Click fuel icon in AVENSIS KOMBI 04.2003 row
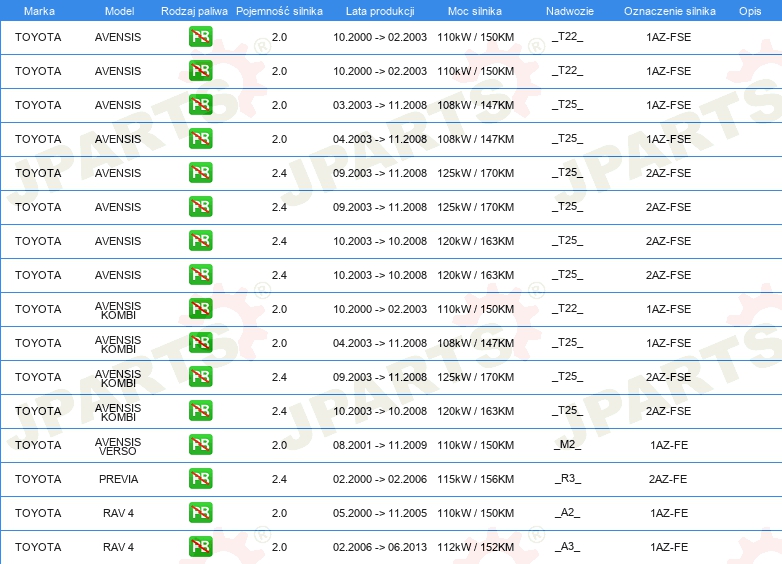This screenshot has height=564, width=782. point(200,342)
